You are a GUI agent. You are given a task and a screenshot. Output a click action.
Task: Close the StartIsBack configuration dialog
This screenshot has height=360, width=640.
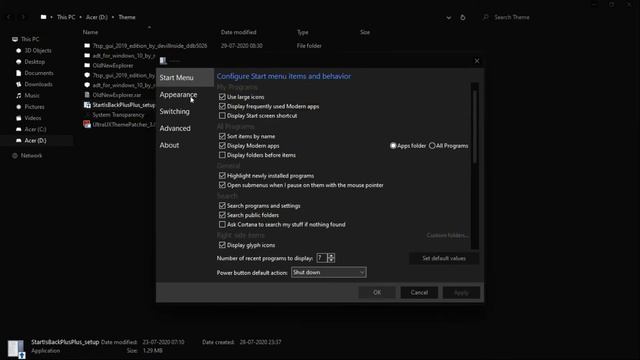coord(477,61)
